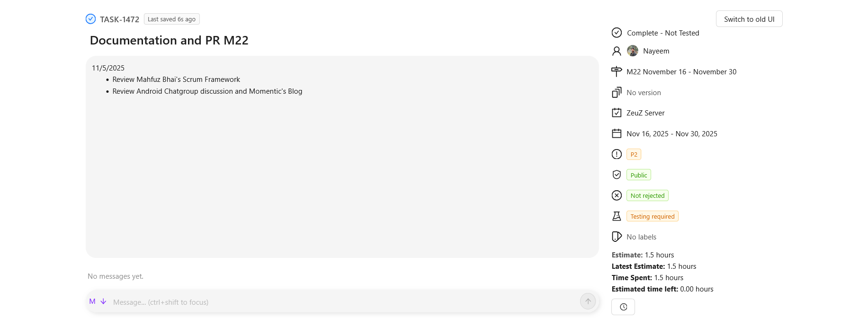
Task: Toggle the Not rejected status tag
Action: [647, 195]
